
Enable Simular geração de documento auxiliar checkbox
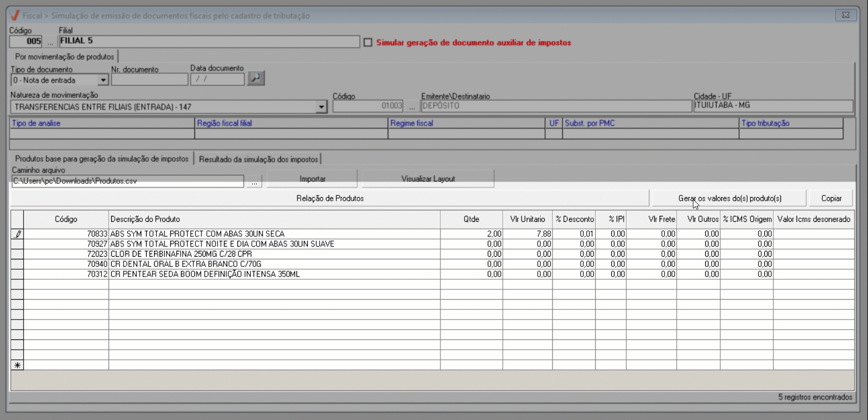point(368,42)
